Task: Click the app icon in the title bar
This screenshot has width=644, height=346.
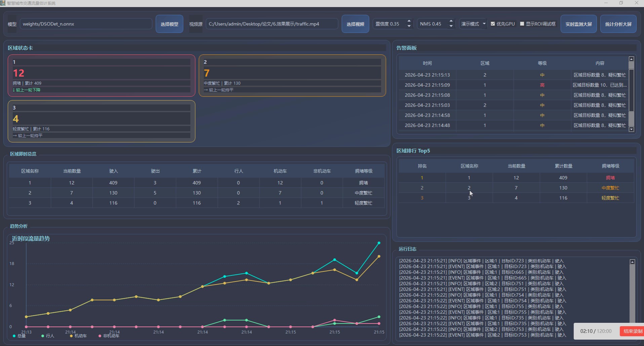Action: 3,3
